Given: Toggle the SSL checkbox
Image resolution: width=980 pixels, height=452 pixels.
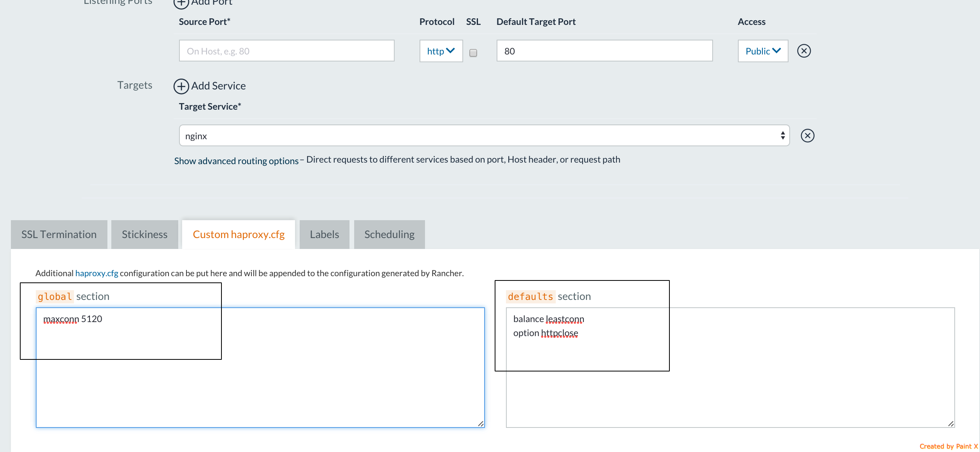Looking at the screenshot, I should coord(473,53).
